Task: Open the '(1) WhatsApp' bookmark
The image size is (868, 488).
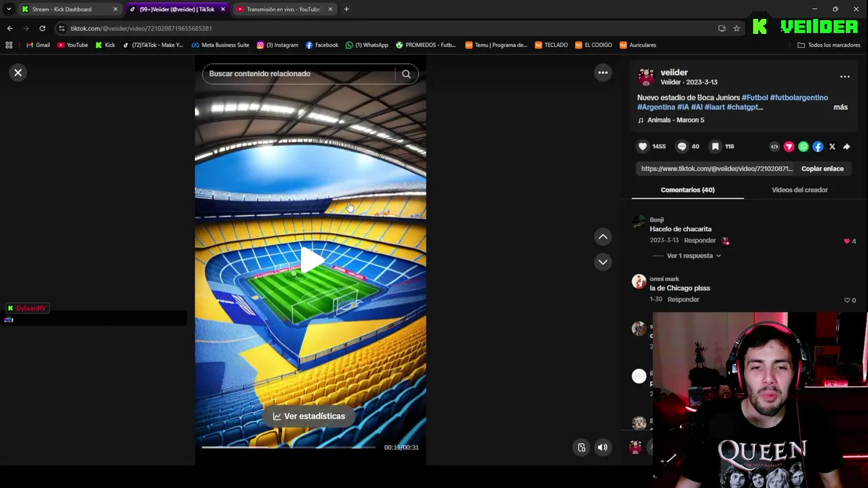Action: click(367, 45)
